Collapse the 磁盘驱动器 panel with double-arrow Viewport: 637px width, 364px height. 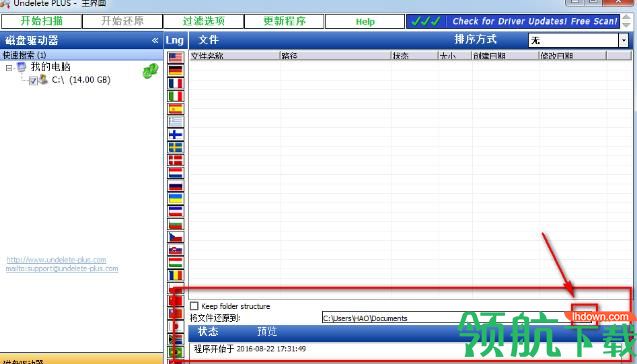tap(155, 40)
